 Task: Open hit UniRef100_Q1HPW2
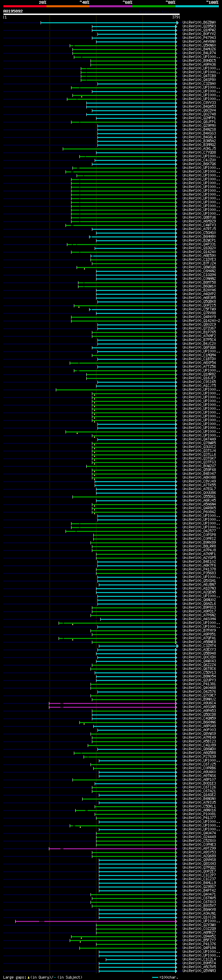[x=199, y=30]
